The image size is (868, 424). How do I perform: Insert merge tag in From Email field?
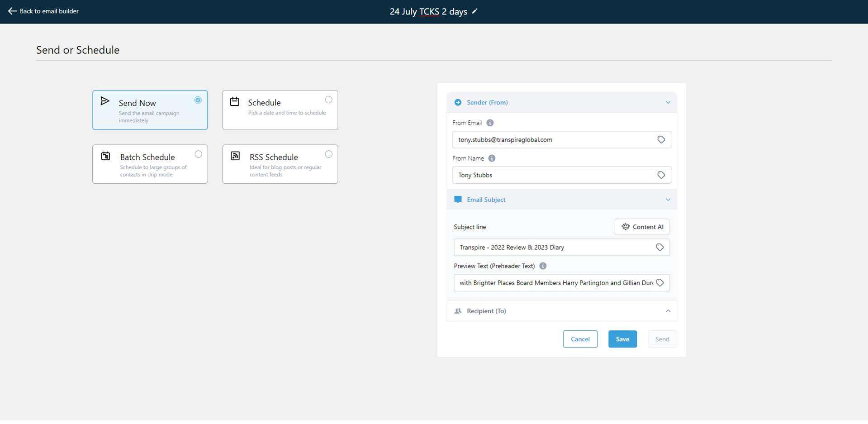click(661, 140)
